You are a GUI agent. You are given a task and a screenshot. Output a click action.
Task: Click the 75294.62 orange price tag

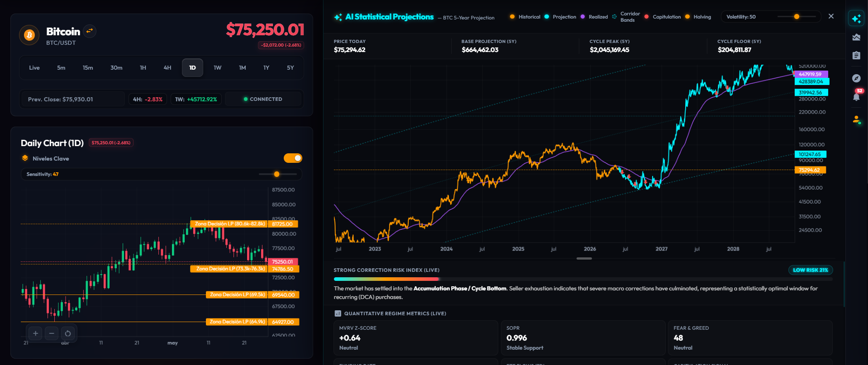[x=810, y=170]
